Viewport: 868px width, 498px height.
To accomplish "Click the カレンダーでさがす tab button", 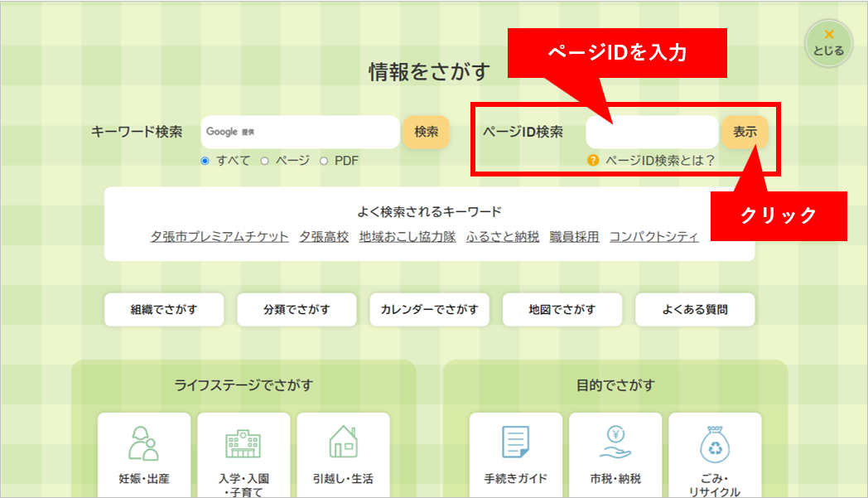I will [429, 310].
